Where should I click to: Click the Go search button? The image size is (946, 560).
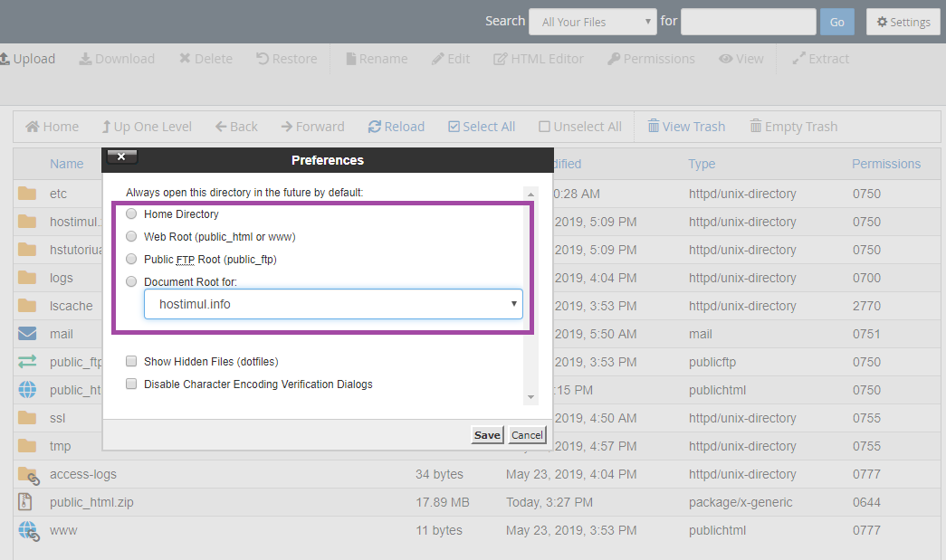click(x=836, y=22)
